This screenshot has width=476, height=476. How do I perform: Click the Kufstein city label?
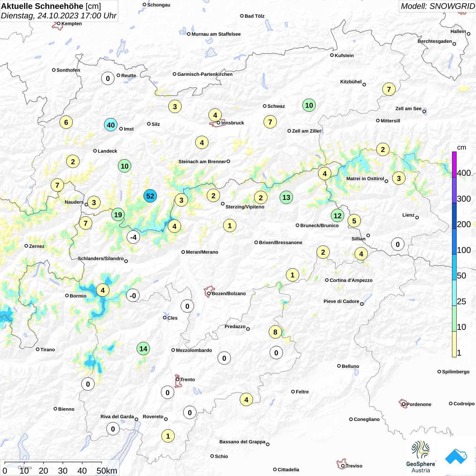[x=344, y=55]
